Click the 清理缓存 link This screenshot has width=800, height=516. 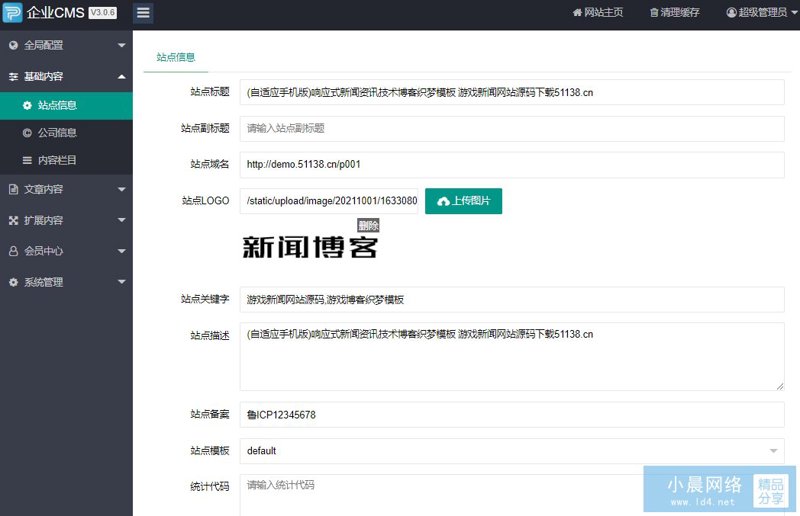(x=674, y=12)
